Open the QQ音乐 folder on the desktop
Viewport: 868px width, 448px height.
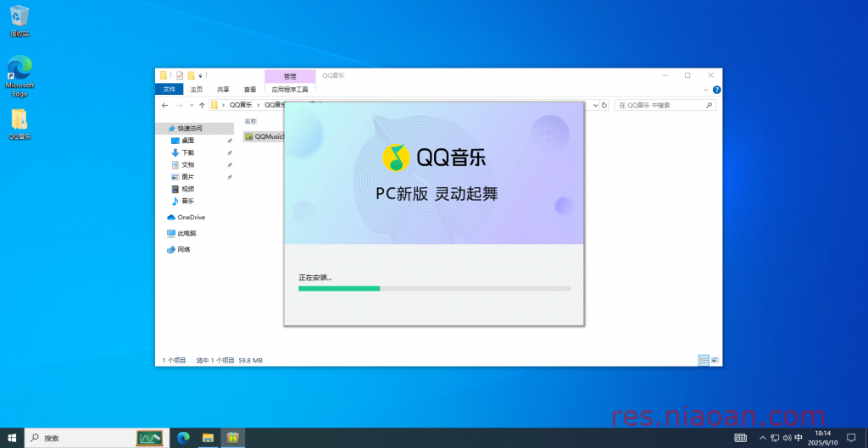[x=19, y=124]
